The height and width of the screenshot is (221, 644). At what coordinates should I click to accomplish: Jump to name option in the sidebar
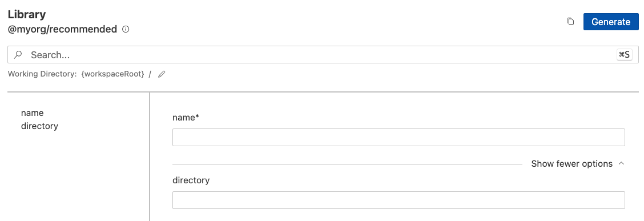[x=33, y=112]
